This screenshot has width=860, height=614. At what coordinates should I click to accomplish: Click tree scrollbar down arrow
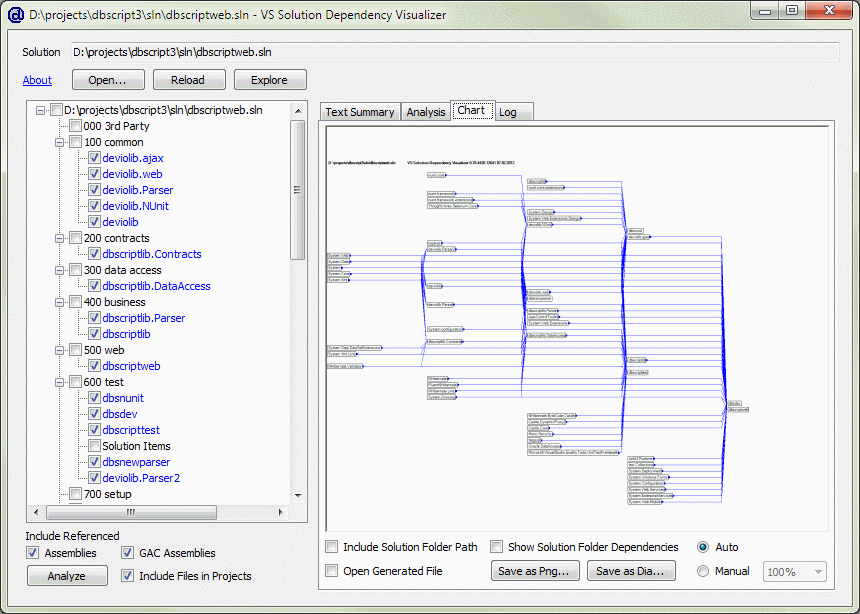[x=298, y=495]
